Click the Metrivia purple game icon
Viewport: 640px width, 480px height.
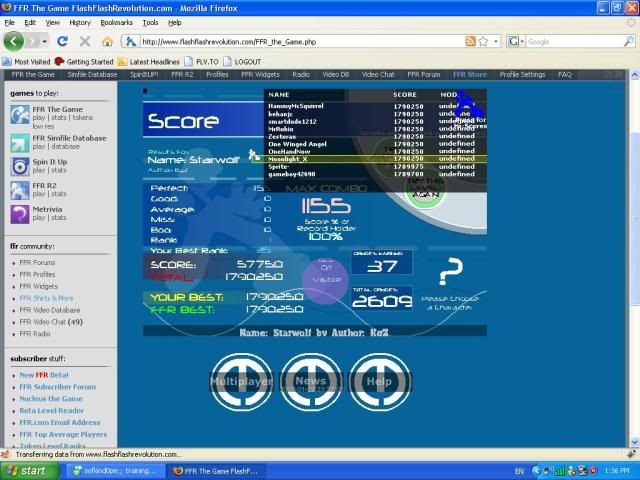[19, 213]
